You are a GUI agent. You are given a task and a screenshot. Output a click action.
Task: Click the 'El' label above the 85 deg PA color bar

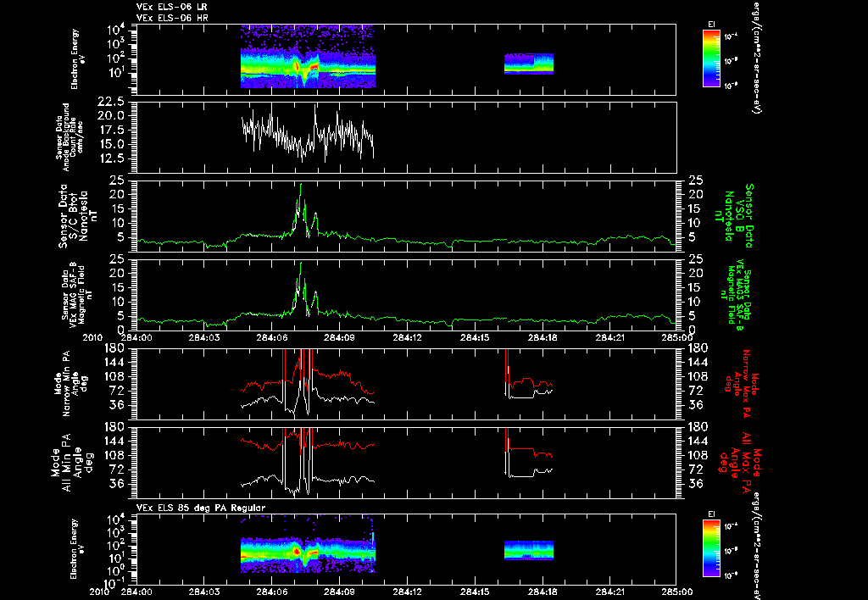711,514
